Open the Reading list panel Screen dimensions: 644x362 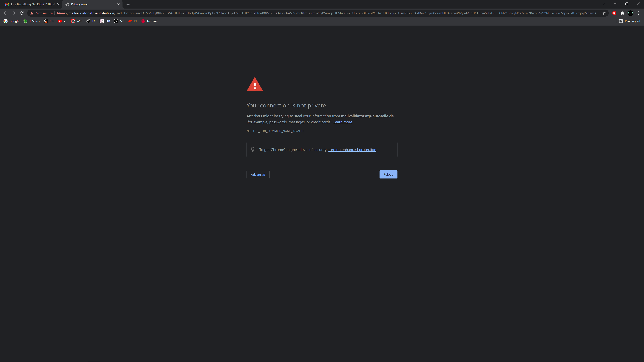[630, 21]
